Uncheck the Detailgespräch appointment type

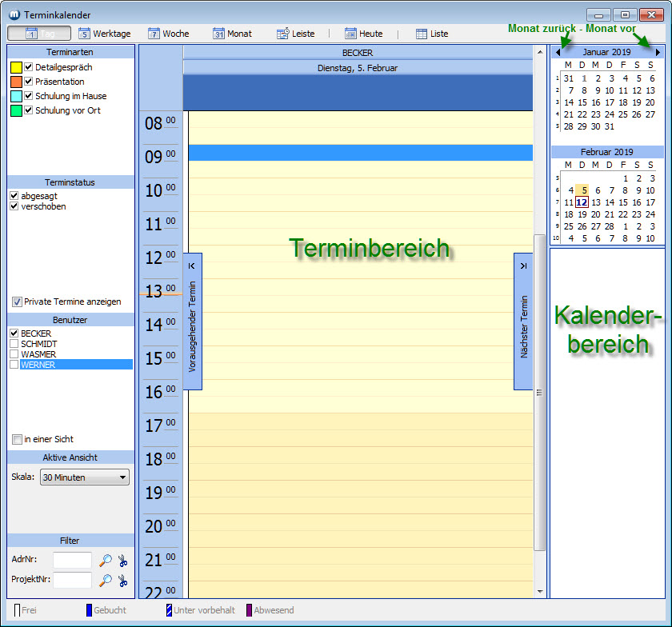[29, 67]
